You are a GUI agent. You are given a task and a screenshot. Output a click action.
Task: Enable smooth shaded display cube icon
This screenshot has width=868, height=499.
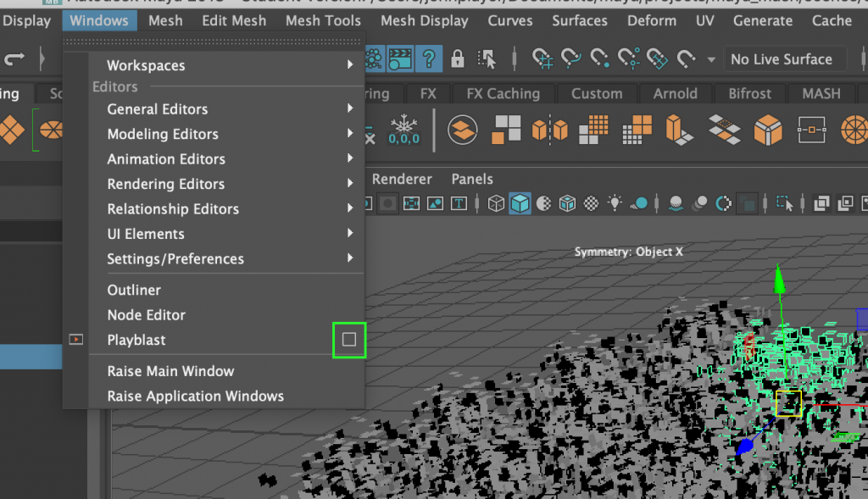(520, 203)
